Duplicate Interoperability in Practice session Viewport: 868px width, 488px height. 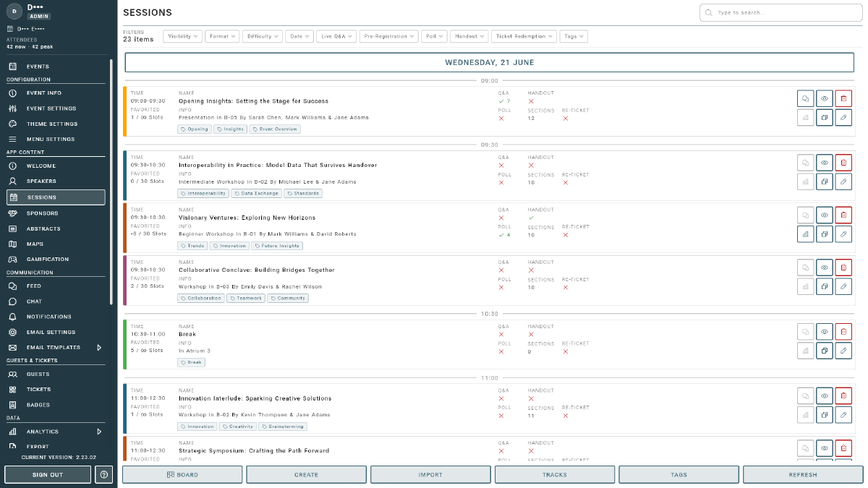[825, 181]
